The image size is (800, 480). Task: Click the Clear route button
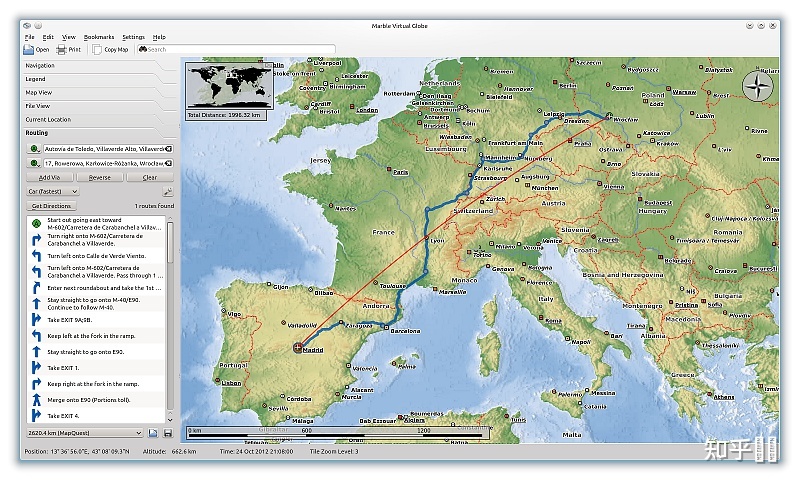(150, 178)
